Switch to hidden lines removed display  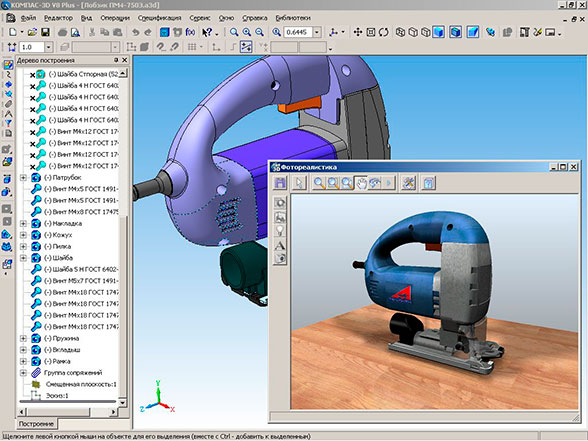413,32
